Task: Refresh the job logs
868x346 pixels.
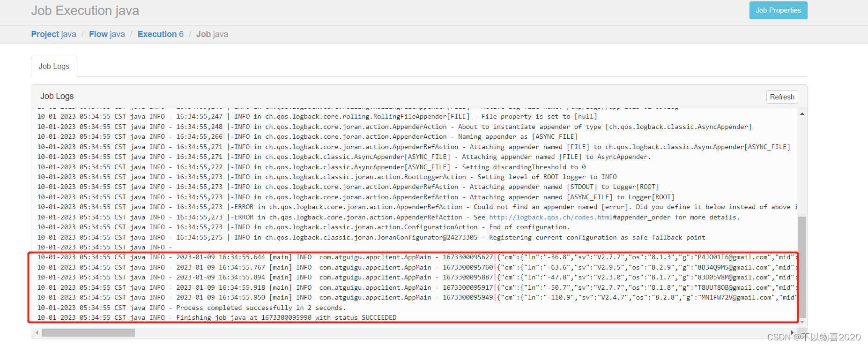Action: [782, 97]
